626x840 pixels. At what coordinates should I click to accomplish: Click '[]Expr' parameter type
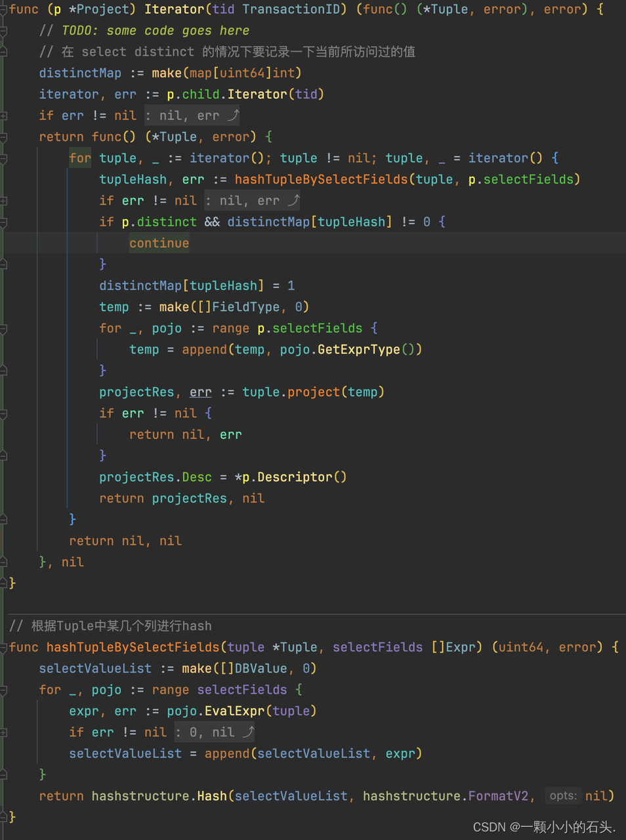pos(453,647)
